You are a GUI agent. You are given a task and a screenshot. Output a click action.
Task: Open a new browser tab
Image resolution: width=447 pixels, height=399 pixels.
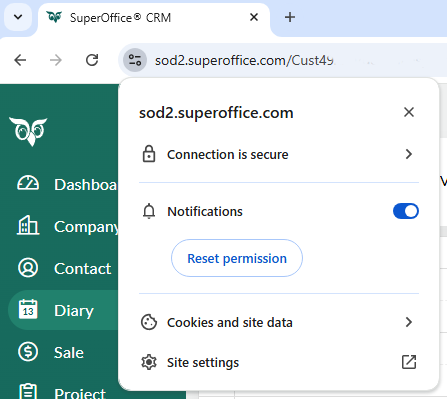pyautogui.click(x=290, y=17)
